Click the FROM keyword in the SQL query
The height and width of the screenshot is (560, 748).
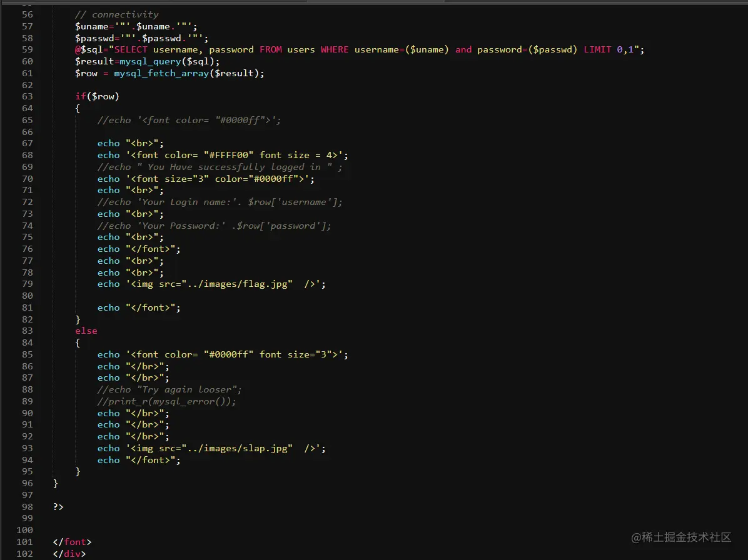coord(270,49)
